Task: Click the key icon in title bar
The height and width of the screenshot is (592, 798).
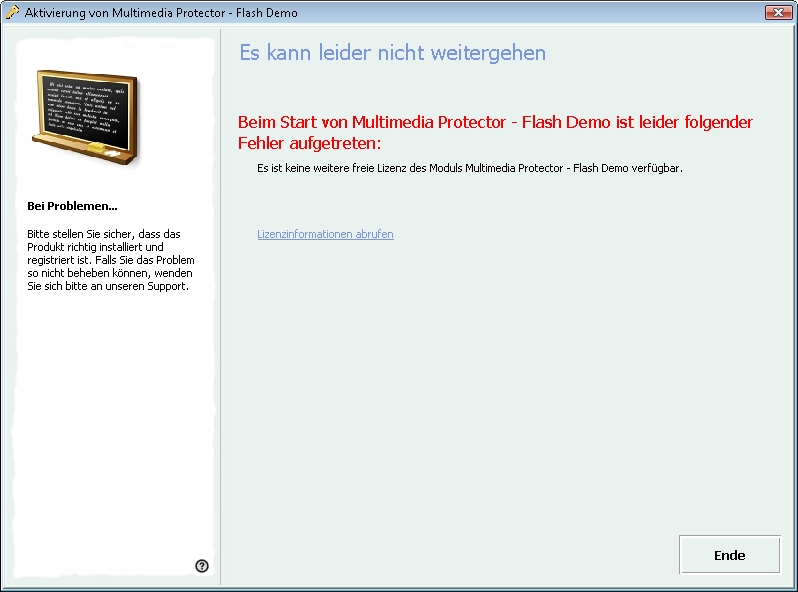Action: pyautogui.click(x=13, y=13)
